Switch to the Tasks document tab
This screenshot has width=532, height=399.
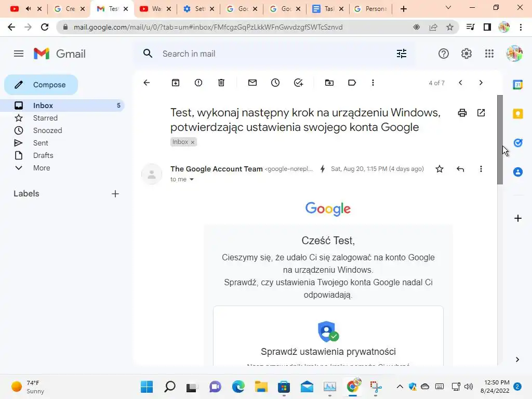[x=328, y=9]
